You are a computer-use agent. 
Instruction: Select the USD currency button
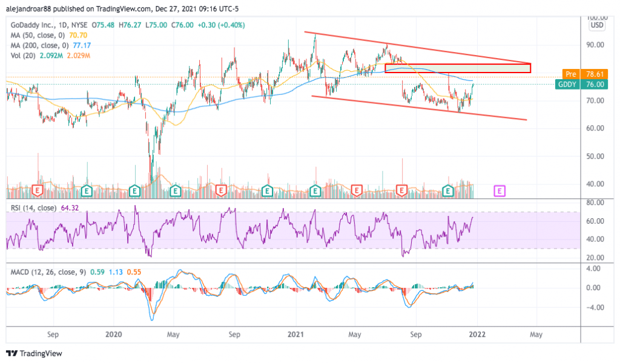(x=596, y=25)
